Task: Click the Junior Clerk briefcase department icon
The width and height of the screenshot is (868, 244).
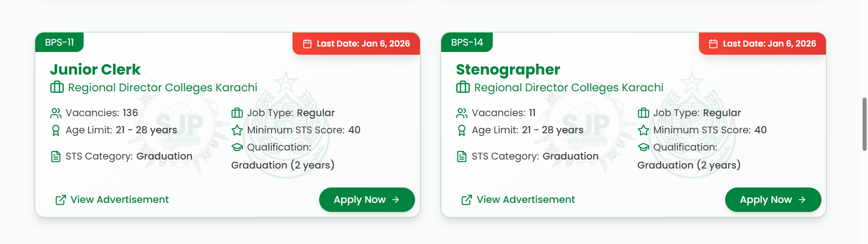Action: 57,87
